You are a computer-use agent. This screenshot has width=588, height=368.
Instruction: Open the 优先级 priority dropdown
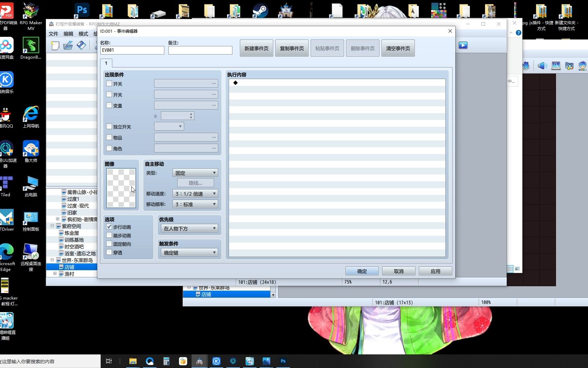tap(189, 228)
